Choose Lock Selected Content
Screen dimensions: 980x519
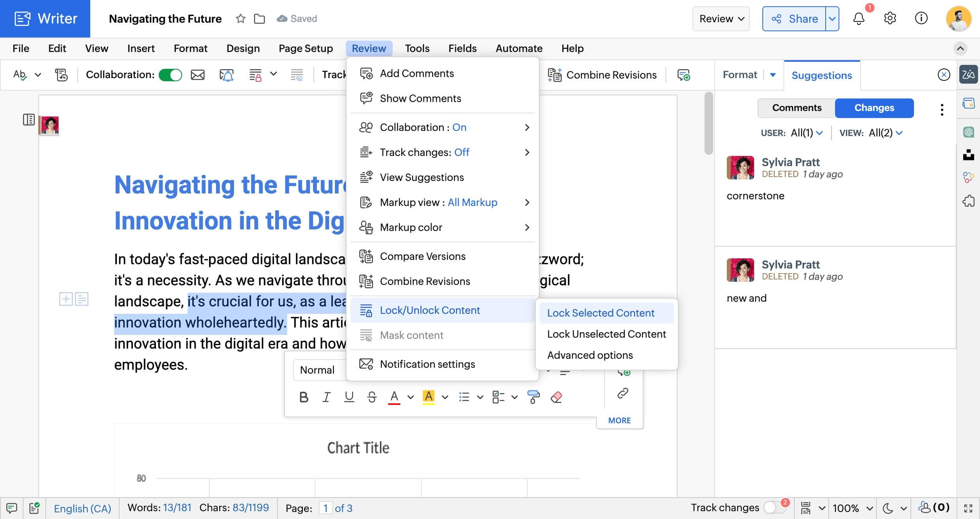[x=606, y=313]
